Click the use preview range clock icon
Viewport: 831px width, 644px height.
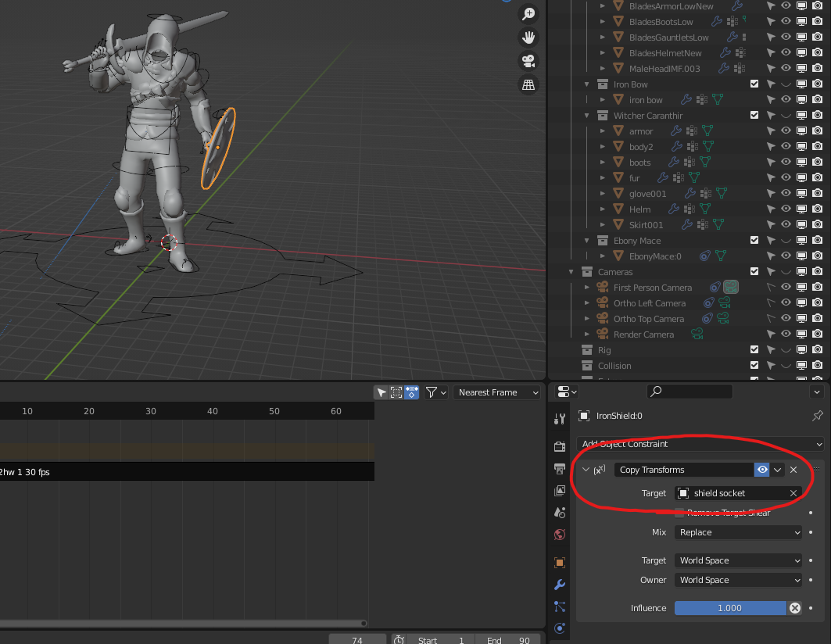point(399,640)
